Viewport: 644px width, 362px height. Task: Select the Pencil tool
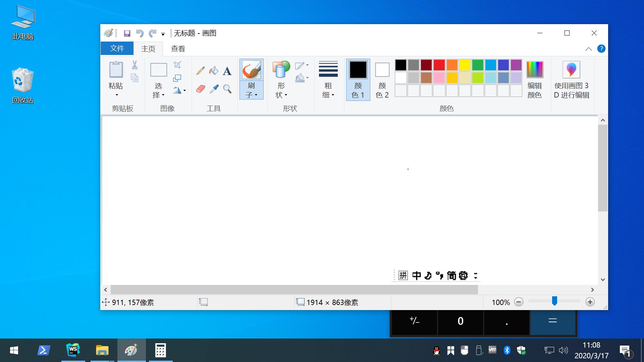tap(201, 71)
